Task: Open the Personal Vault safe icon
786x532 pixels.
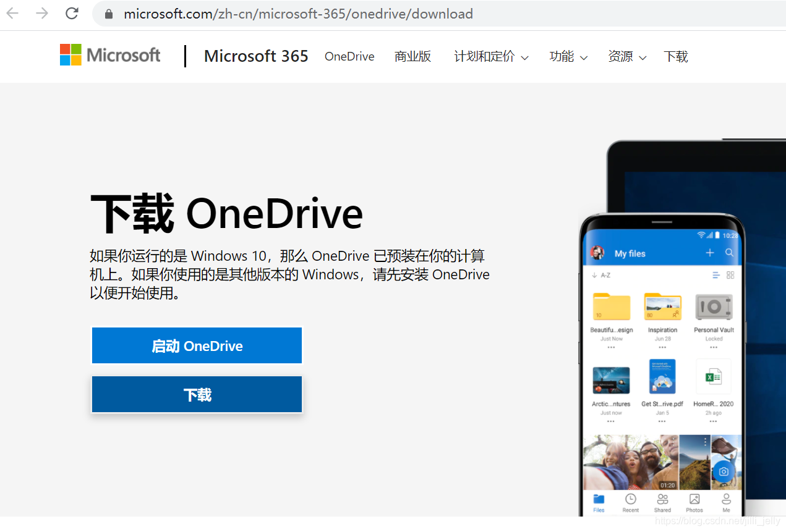Action: [714, 306]
